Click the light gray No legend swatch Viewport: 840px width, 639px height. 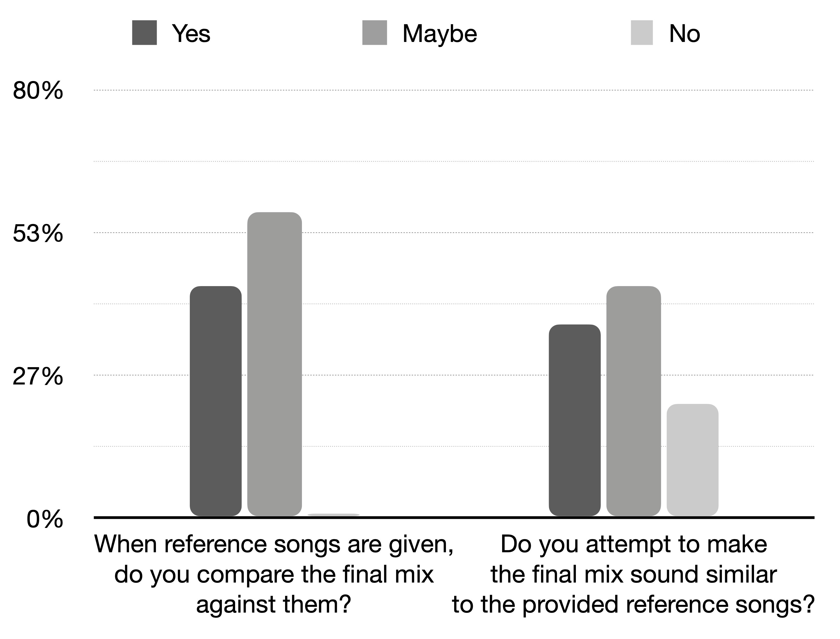(641, 33)
